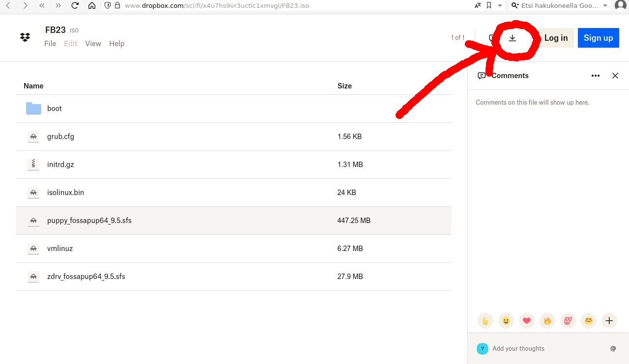Open the boot folder
629x364 pixels.
point(55,109)
